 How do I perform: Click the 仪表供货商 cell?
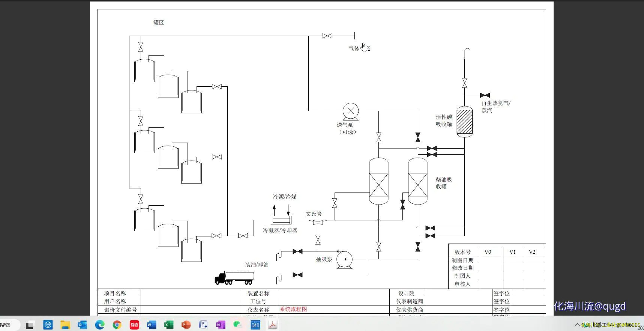[408, 310]
